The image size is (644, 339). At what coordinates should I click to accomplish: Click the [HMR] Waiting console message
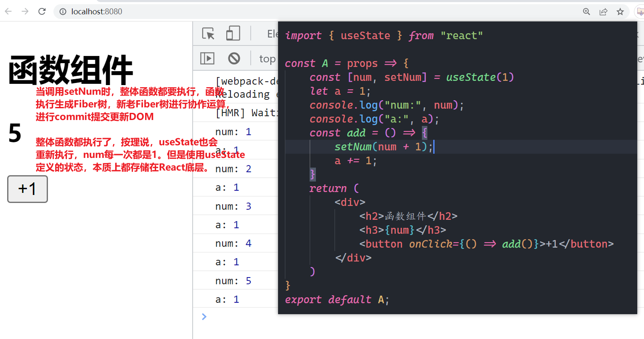click(246, 113)
